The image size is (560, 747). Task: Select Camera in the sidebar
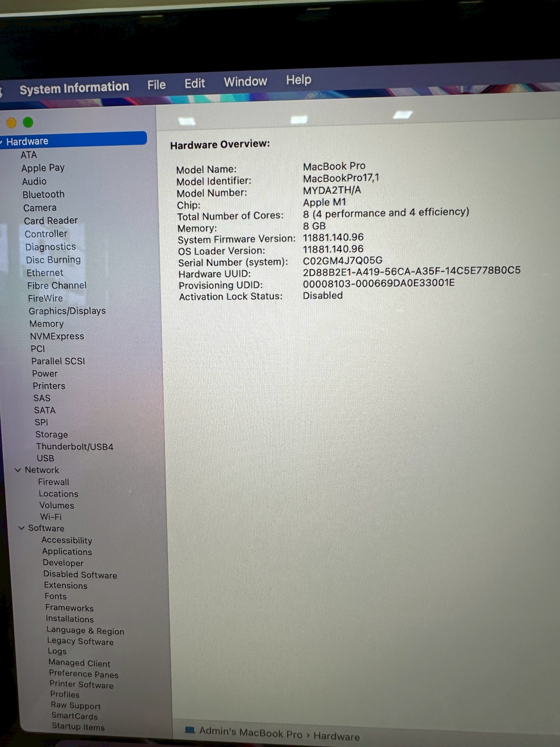pos(40,208)
